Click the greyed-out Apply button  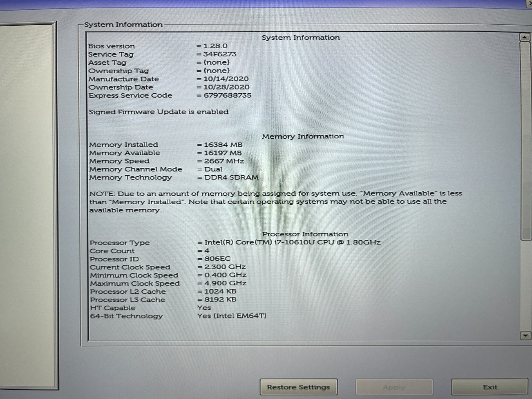click(394, 387)
